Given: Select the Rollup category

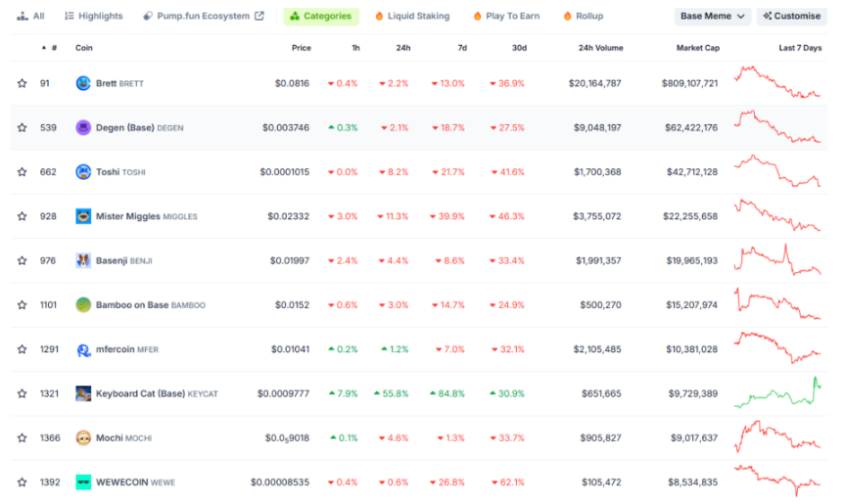Looking at the screenshot, I should point(583,16).
